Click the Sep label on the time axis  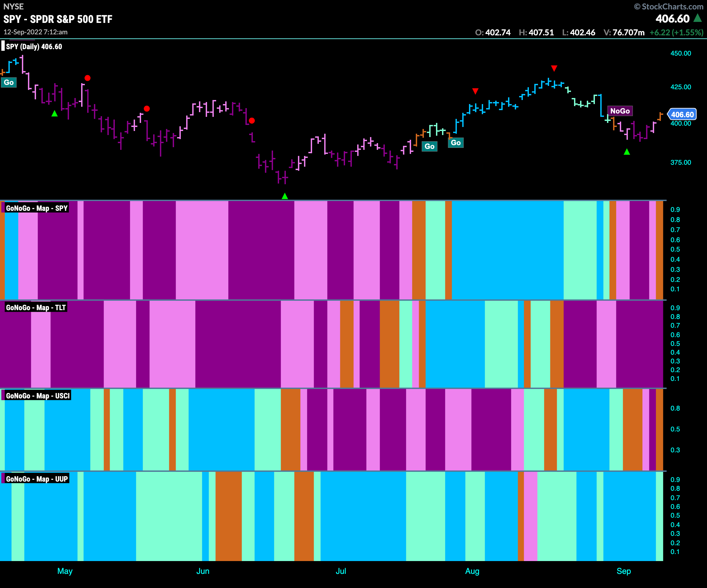tap(624, 571)
